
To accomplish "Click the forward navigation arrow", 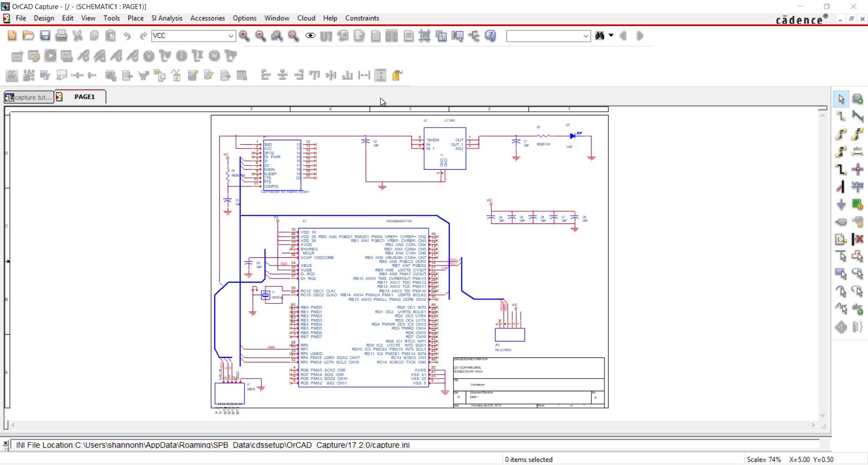I will 640,36.
